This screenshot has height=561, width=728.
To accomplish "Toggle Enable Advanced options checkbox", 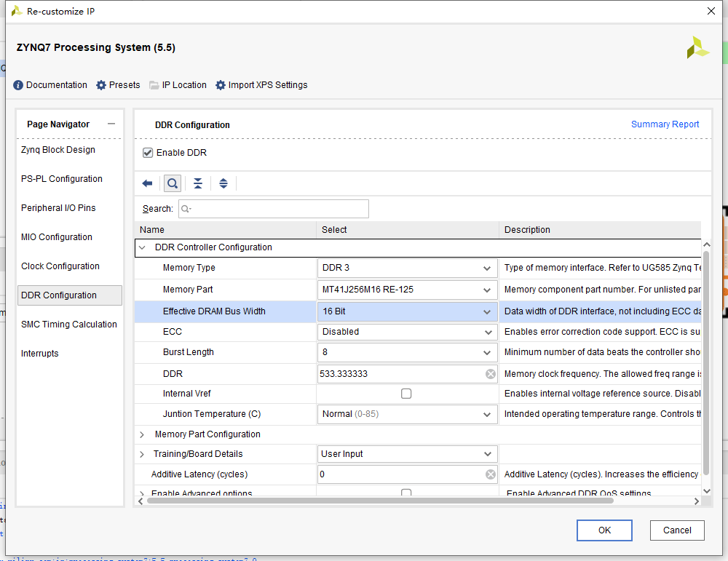I will tap(406, 493).
